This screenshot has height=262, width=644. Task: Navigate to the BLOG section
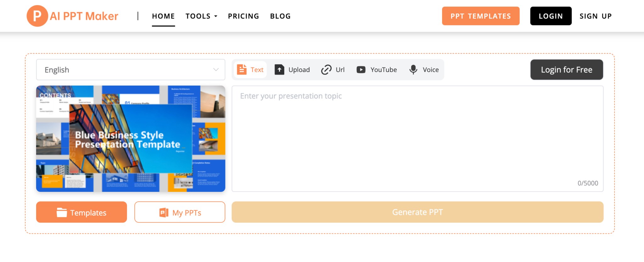coord(280,16)
